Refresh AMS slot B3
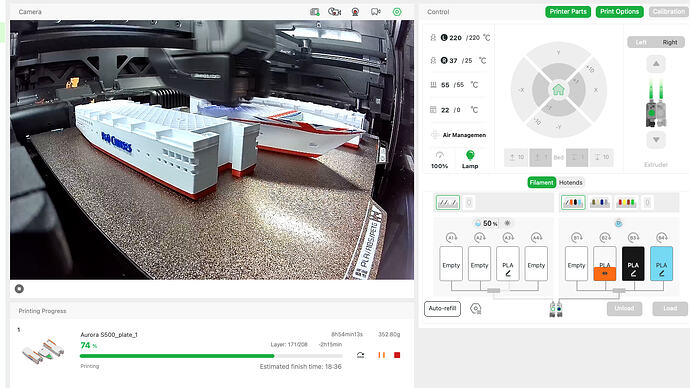The height and width of the screenshot is (388, 690). pos(633,238)
